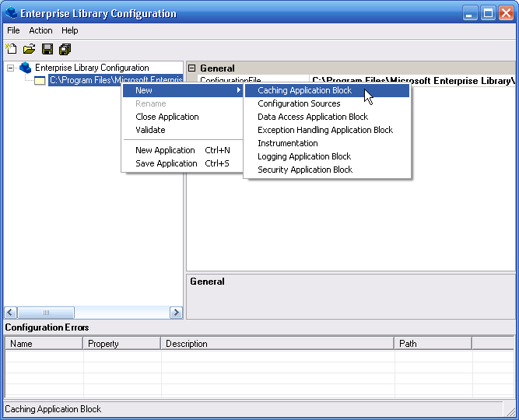
Task: Choose Data Access Application Block
Action: pyautogui.click(x=312, y=117)
